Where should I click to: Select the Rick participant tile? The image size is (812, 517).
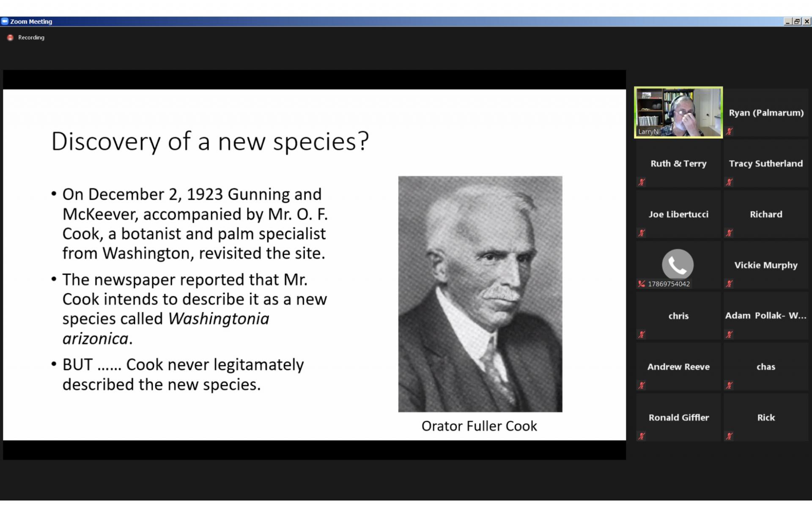tap(765, 417)
